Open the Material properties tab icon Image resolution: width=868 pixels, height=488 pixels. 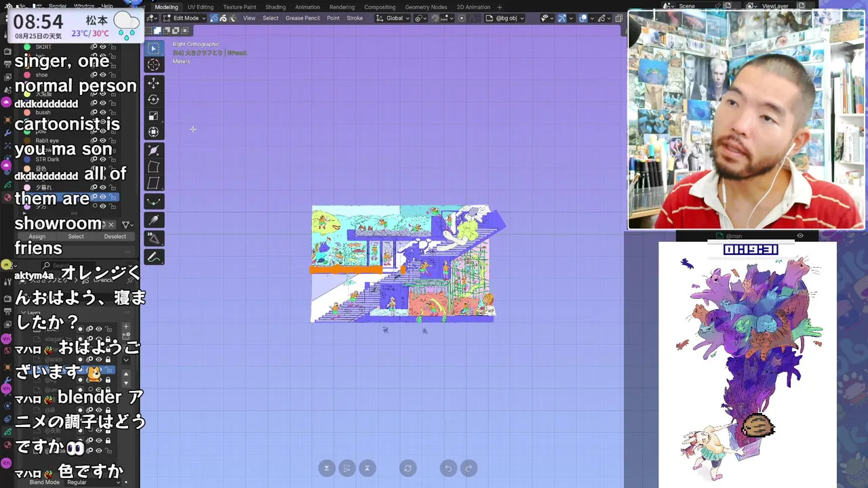point(7,198)
